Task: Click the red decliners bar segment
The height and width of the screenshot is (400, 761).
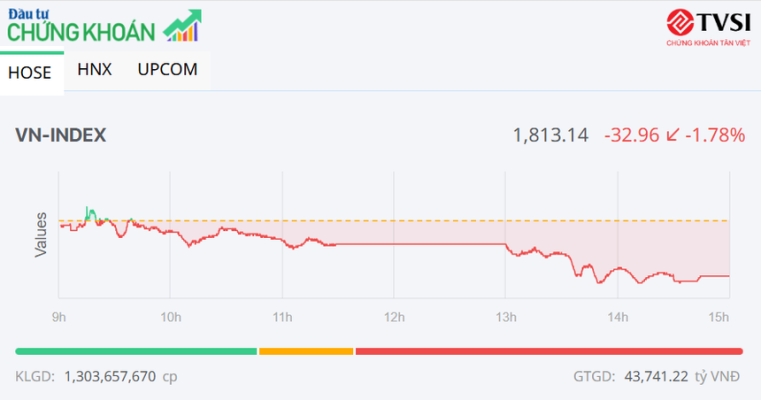Action: (548, 351)
